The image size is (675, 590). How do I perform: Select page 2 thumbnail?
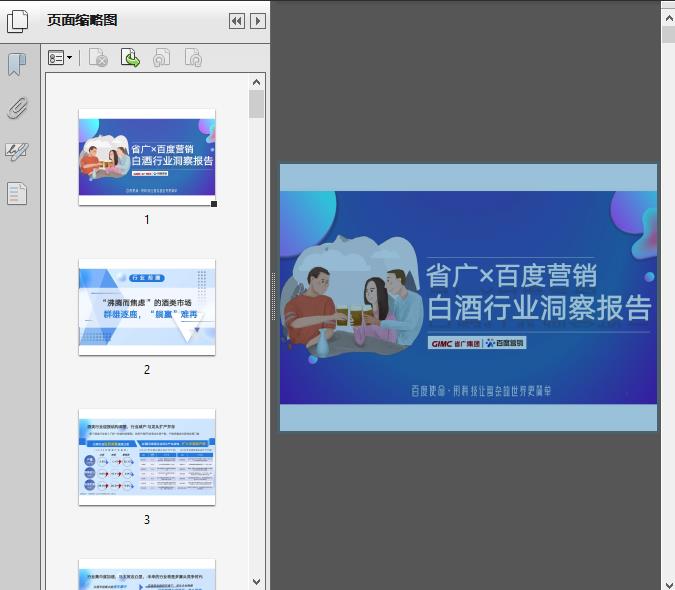pos(147,307)
